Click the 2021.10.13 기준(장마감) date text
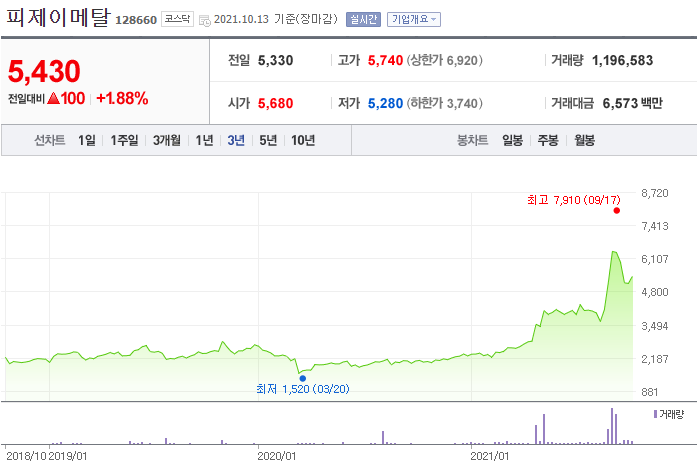697x465 pixels. point(276,20)
